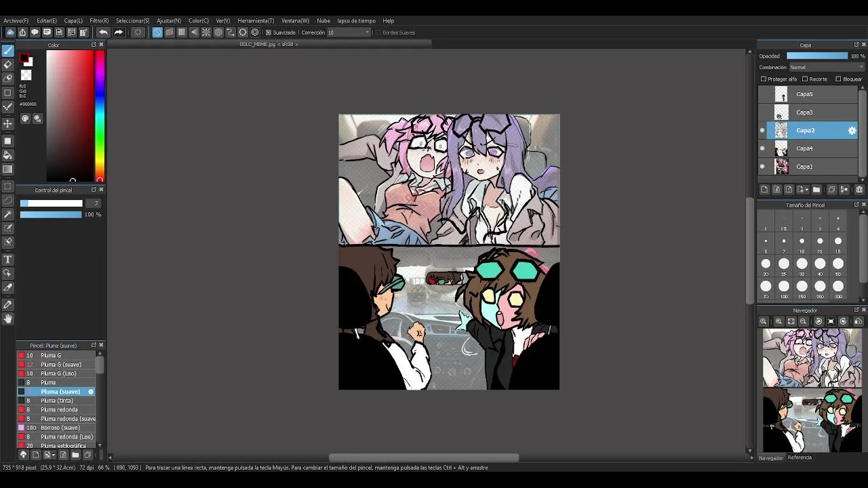
Task: Select the Eyedropper tool
Action: pos(8,305)
